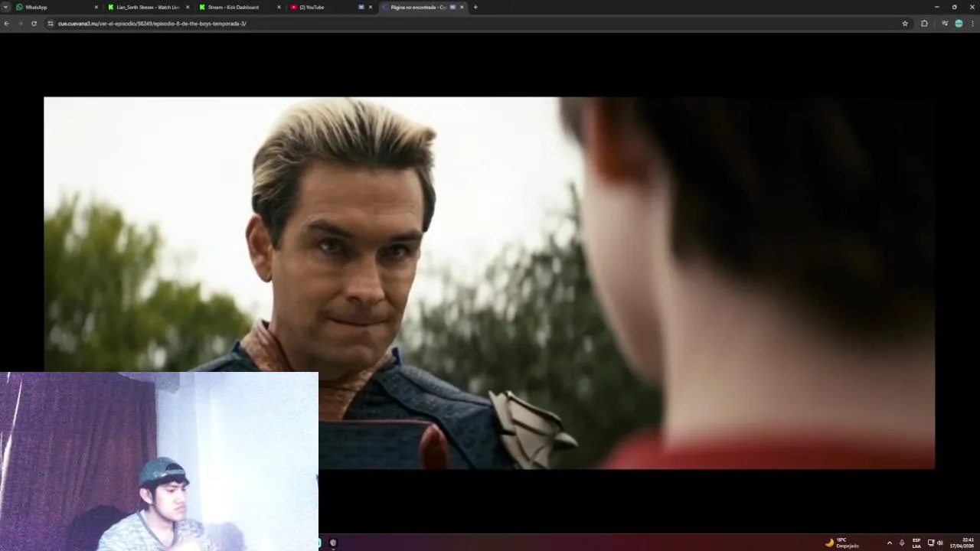Close the Kick Dashboard tab

279,7
